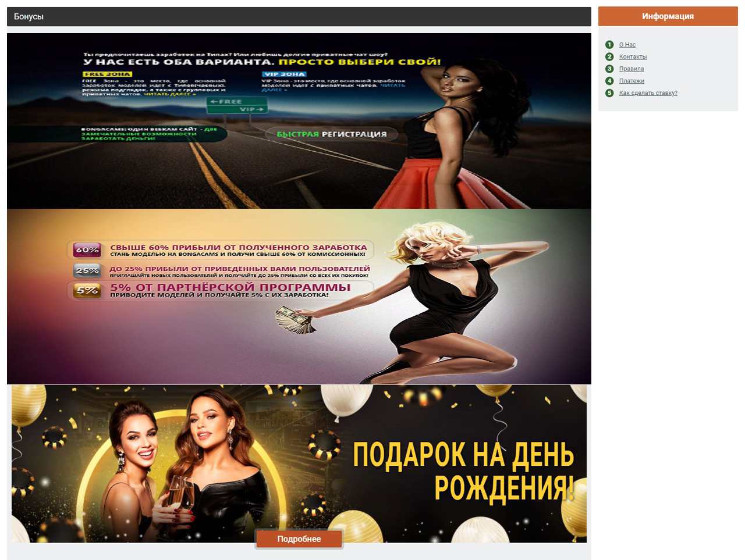The image size is (745, 560).
Task: Open the 60% profit promo banner
Action: (299, 297)
